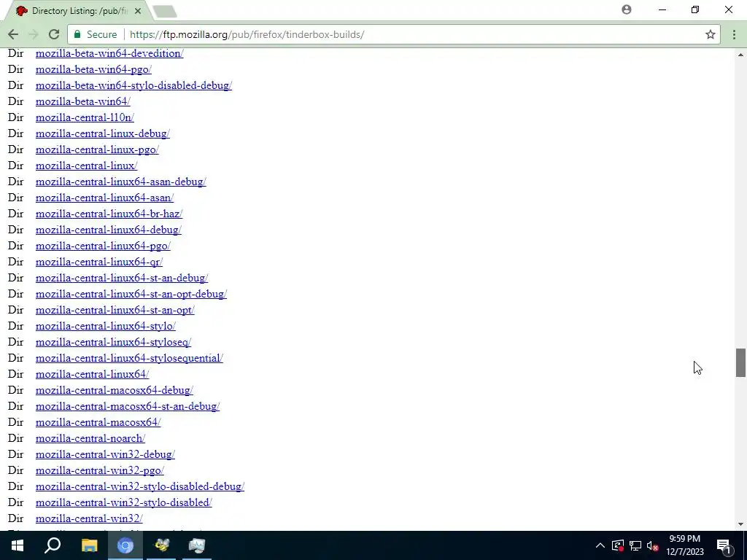The height and width of the screenshot is (560, 747).
Task: Open the Windows Start menu
Action: pyautogui.click(x=18, y=545)
